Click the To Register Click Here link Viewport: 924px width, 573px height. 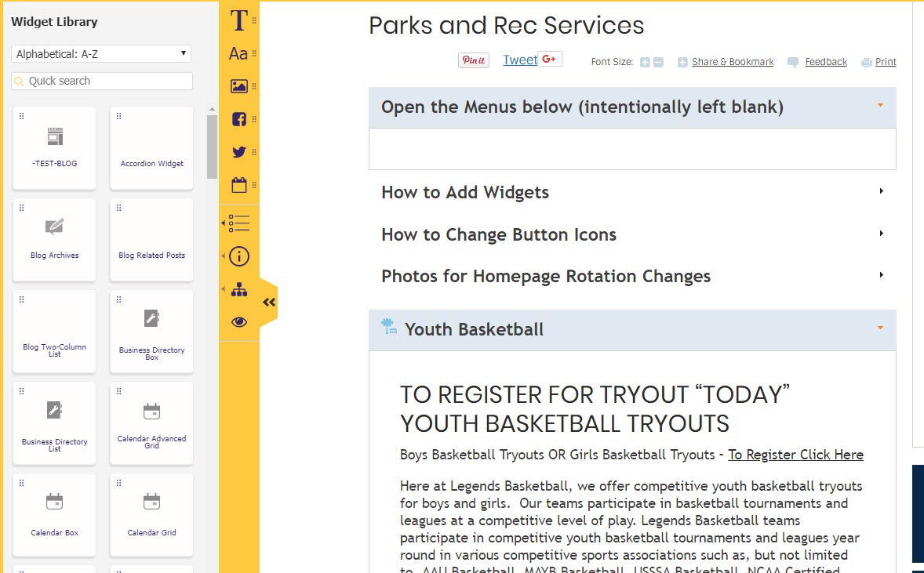(795, 455)
